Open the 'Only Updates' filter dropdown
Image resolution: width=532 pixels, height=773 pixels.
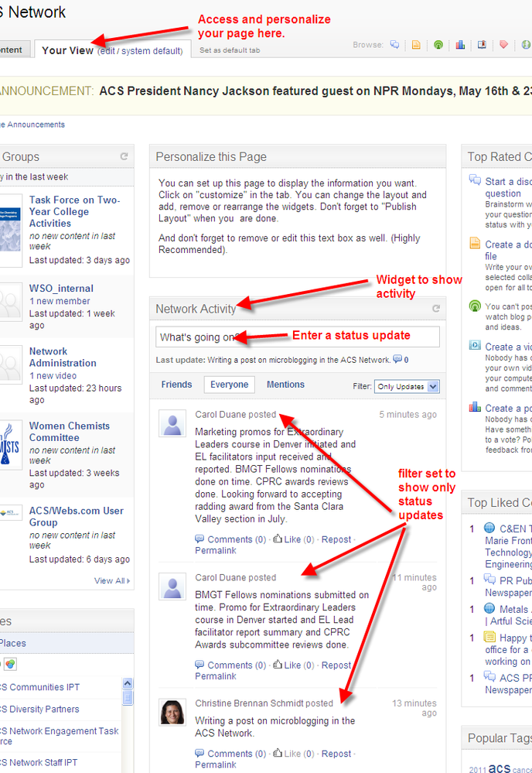pos(408,386)
